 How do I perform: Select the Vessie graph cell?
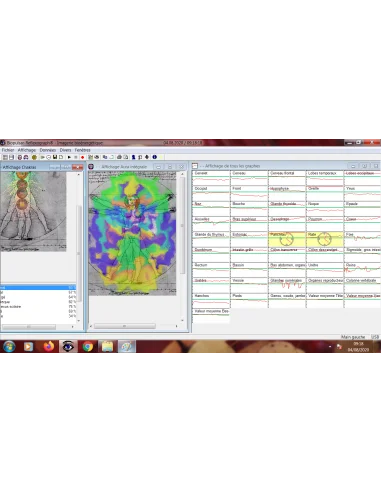pos(249,285)
